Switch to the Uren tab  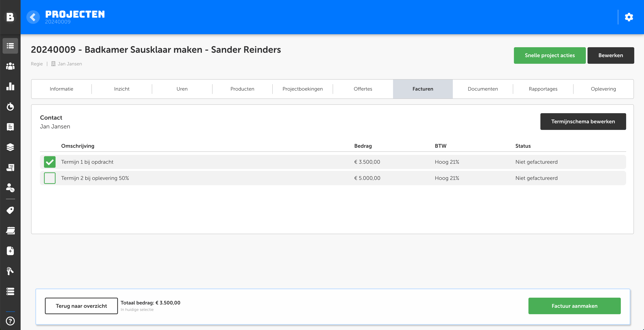[x=182, y=89]
